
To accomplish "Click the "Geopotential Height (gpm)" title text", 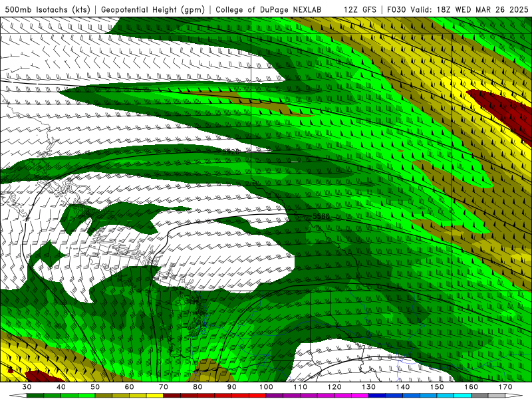I will (x=153, y=9).
